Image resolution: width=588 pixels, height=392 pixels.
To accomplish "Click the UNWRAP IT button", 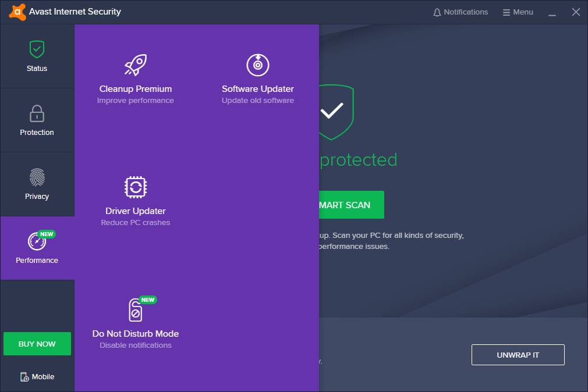I will pyautogui.click(x=518, y=355).
